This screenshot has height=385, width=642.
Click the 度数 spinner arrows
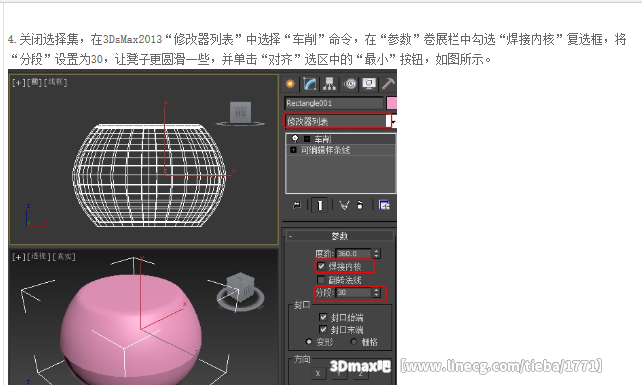coord(376,254)
